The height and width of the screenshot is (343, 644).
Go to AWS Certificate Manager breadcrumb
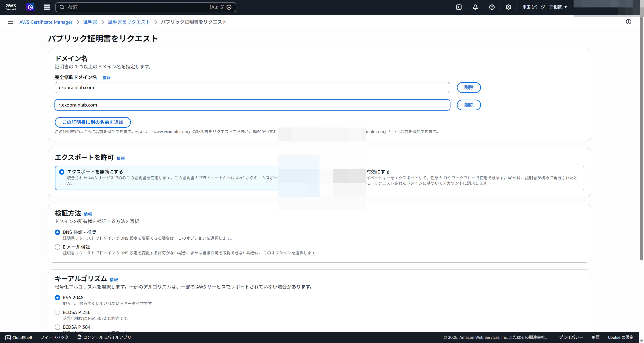click(x=46, y=22)
